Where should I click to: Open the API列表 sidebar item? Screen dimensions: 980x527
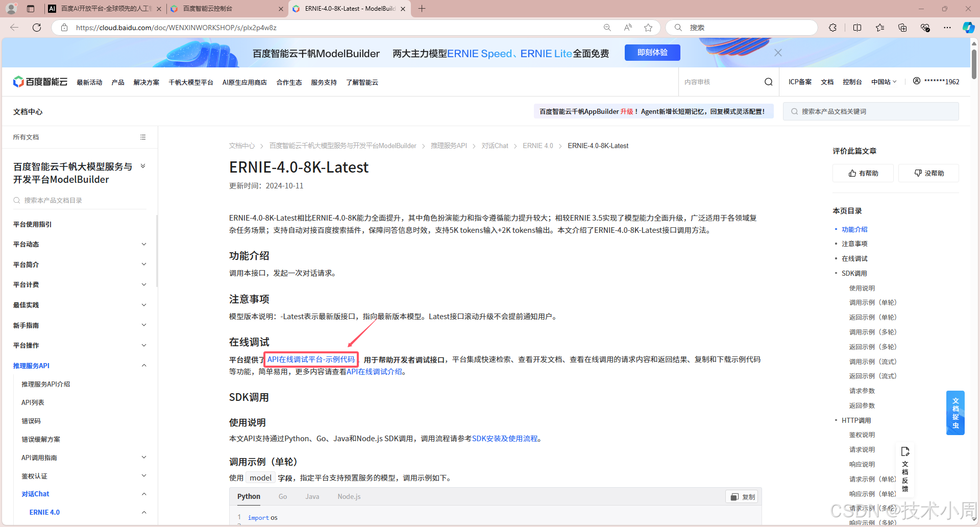tap(33, 402)
